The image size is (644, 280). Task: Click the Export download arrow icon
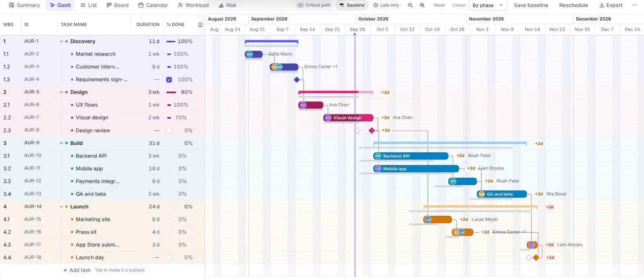[x=602, y=5]
